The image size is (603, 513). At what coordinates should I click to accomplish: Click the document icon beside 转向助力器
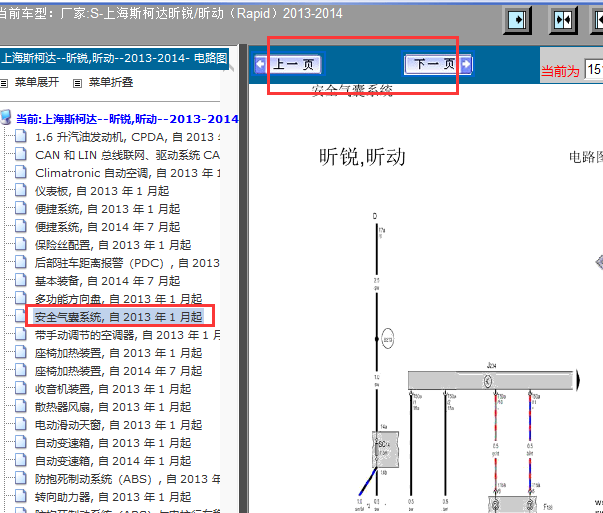point(21,496)
